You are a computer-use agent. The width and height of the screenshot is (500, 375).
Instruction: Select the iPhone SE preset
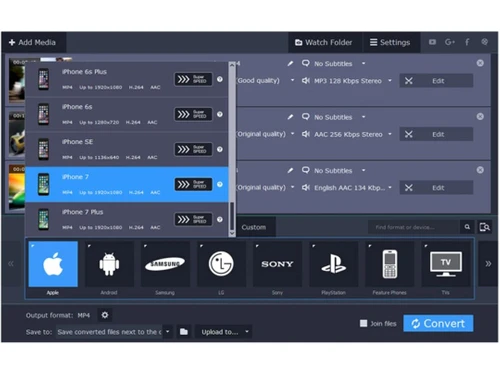[x=127, y=149]
